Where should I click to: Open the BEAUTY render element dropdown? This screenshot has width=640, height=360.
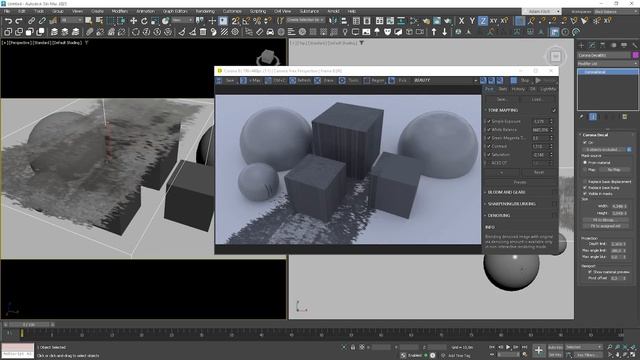(x=445, y=81)
